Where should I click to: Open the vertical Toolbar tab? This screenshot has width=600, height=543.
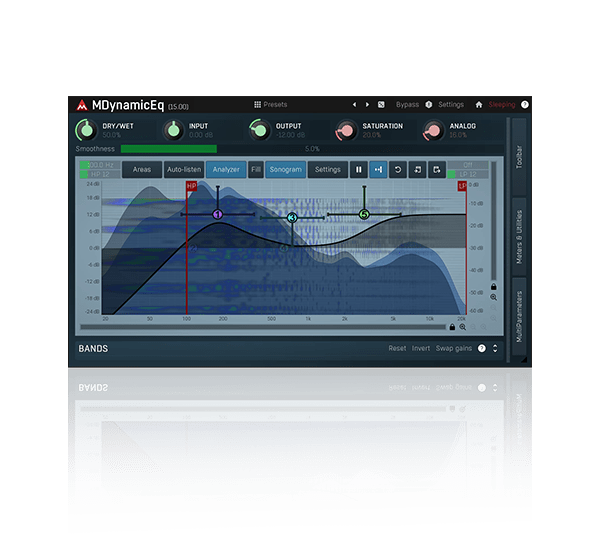(519, 157)
